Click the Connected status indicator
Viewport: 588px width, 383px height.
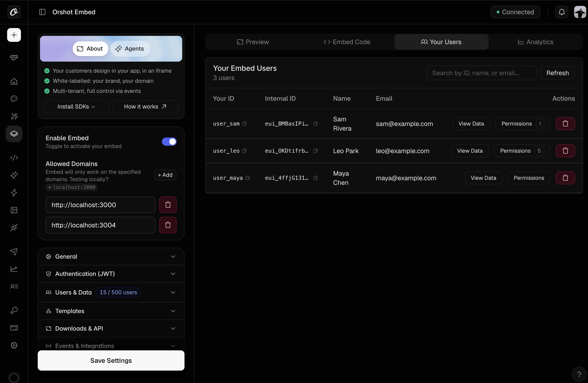(515, 12)
